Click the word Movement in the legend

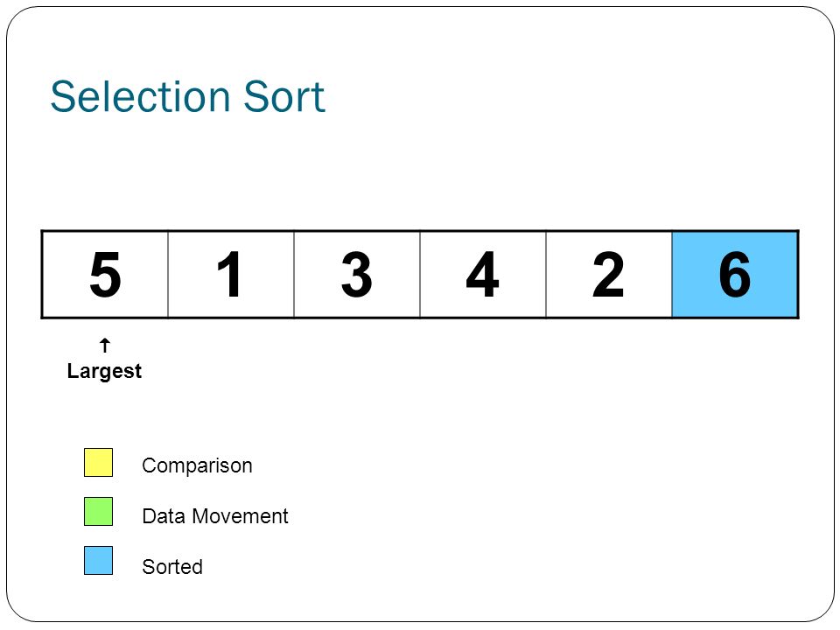pos(240,516)
